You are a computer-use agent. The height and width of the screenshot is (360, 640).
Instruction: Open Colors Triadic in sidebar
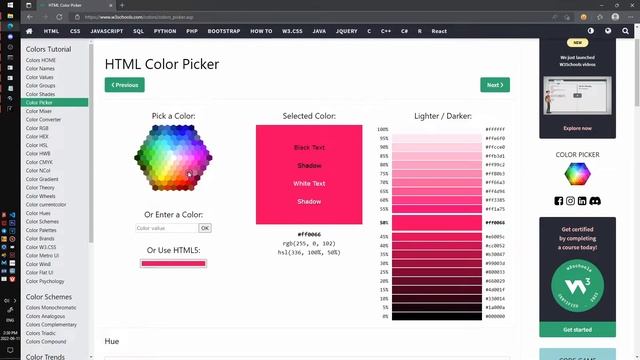(x=41, y=333)
